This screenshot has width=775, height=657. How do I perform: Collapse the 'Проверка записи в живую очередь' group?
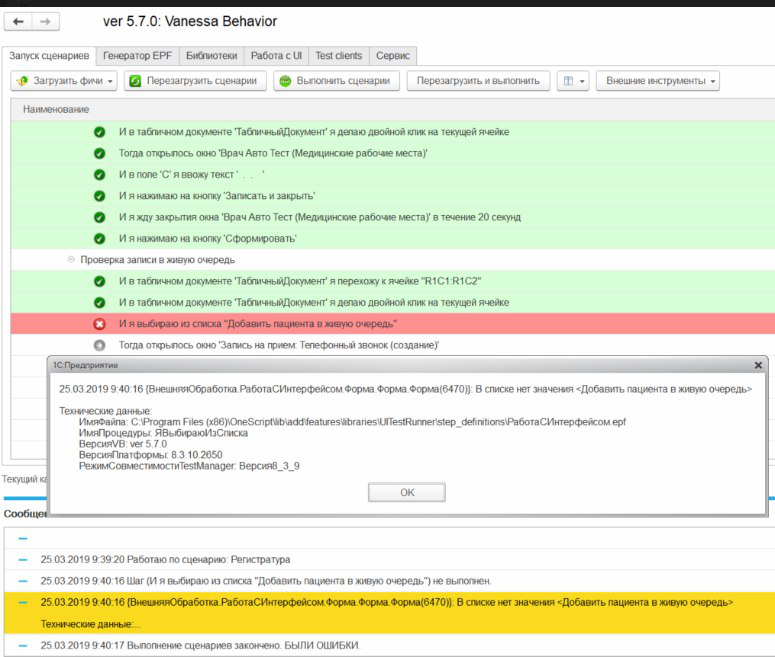click(x=71, y=260)
